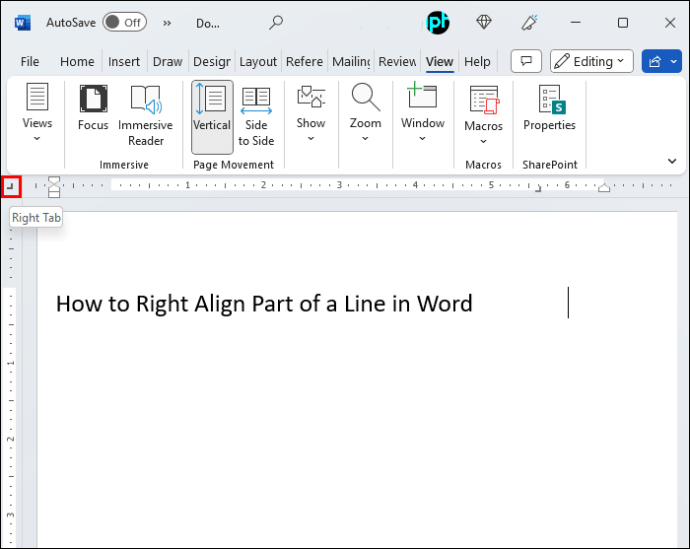Click the Right Tab selector on ruler
Viewport: 690px width, 549px height.
[11, 187]
